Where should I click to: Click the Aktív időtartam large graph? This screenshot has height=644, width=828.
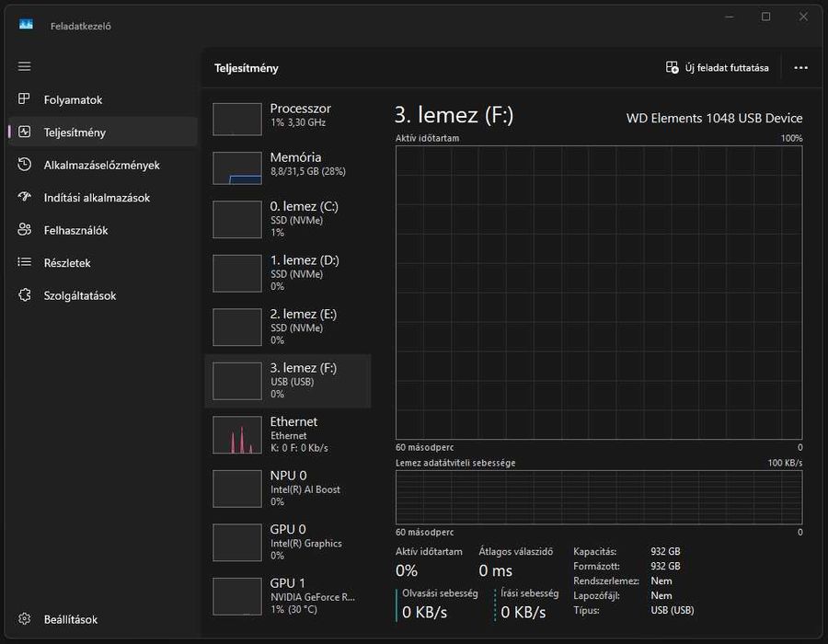click(x=599, y=293)
